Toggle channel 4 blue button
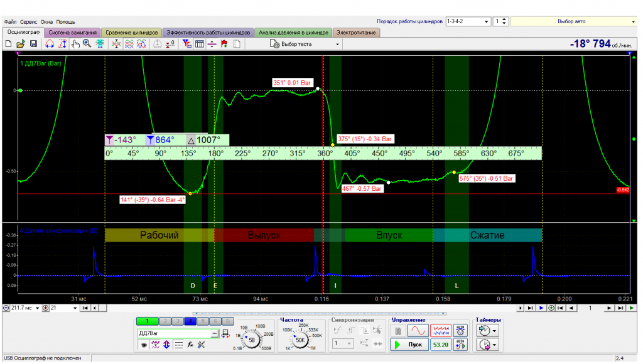The image size is (643, 364). pyautogui.click(x=190, y=322)
